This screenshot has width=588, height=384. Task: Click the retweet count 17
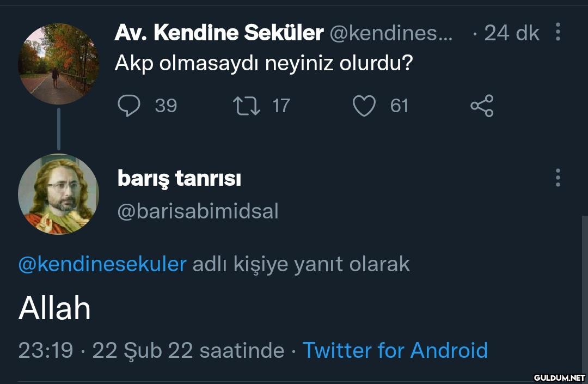tap(281, 106)
